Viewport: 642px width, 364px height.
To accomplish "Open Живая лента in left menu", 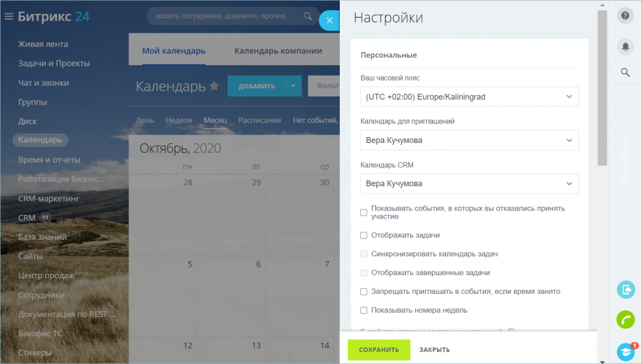I will (x=43, y=44).
